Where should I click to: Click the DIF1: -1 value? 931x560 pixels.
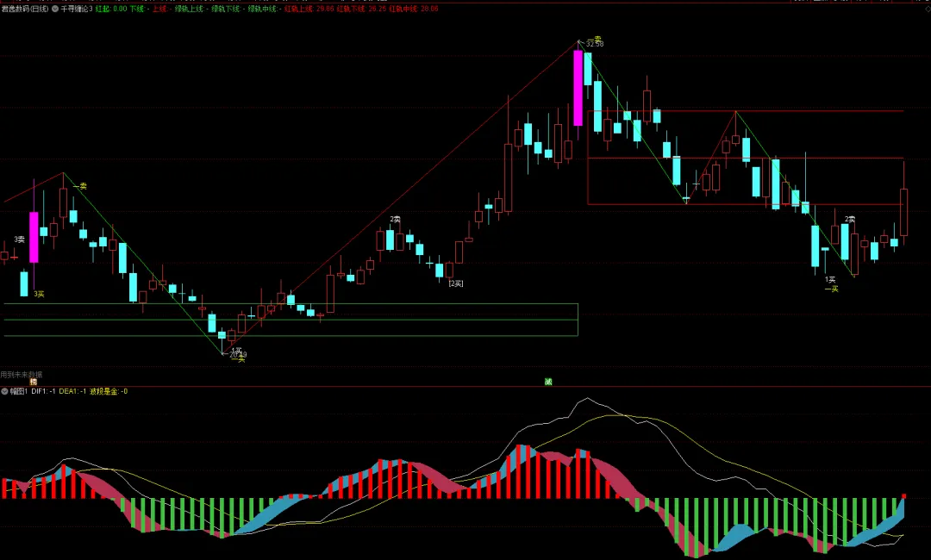43,391
